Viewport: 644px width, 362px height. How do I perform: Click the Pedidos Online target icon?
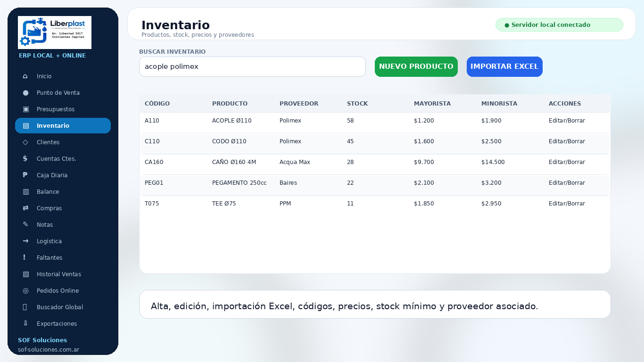(x=25, y=291)
